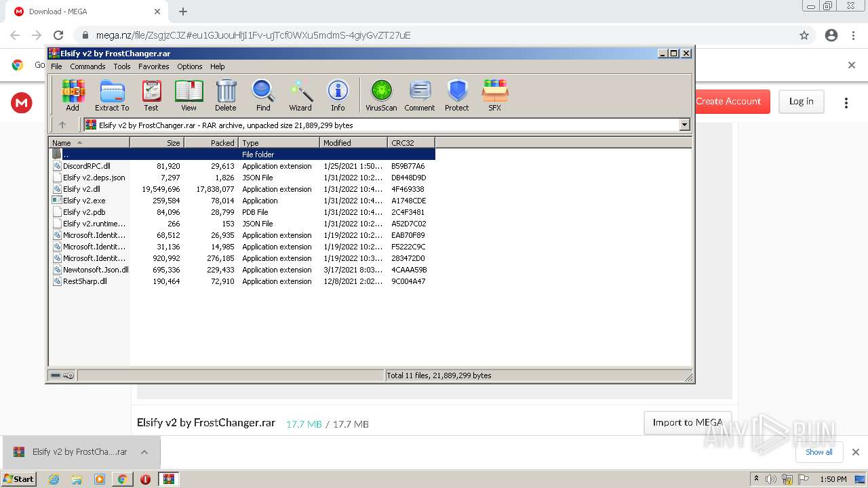The height and width of the screenshot is (488, 868).
Task: Reload the Chrome page
Action: click(x=58, y=35)
